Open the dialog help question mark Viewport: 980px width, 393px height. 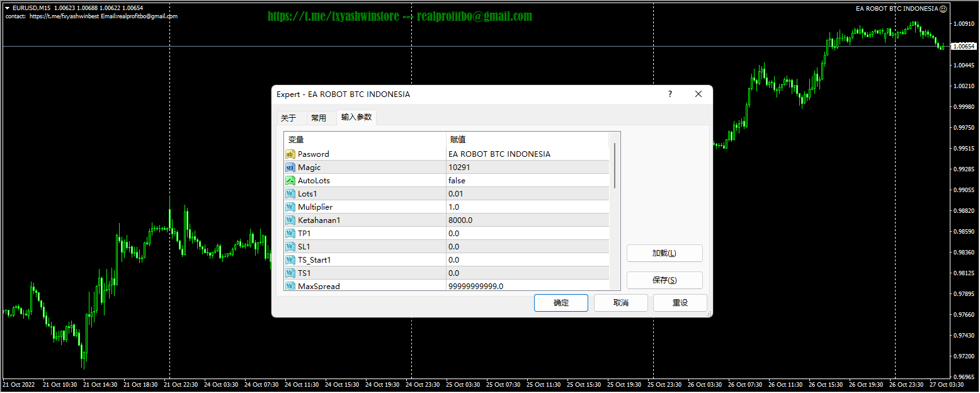point(669,94)
